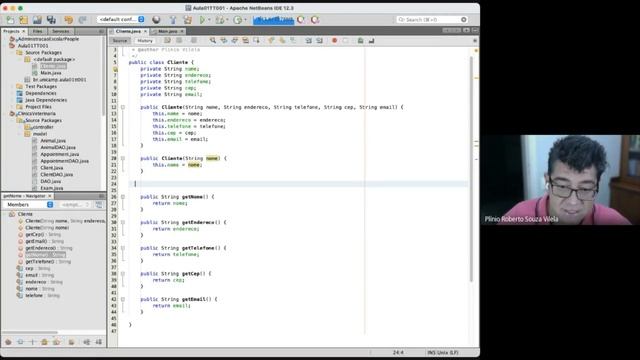
Task: Open the default configuration combo box
Action: pos(121,19)
